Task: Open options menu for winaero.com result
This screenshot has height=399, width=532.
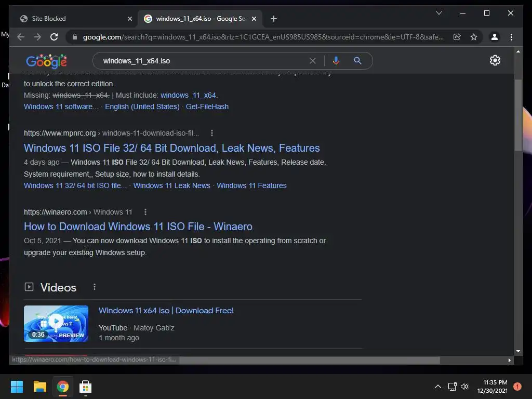Action: [145, 212]
